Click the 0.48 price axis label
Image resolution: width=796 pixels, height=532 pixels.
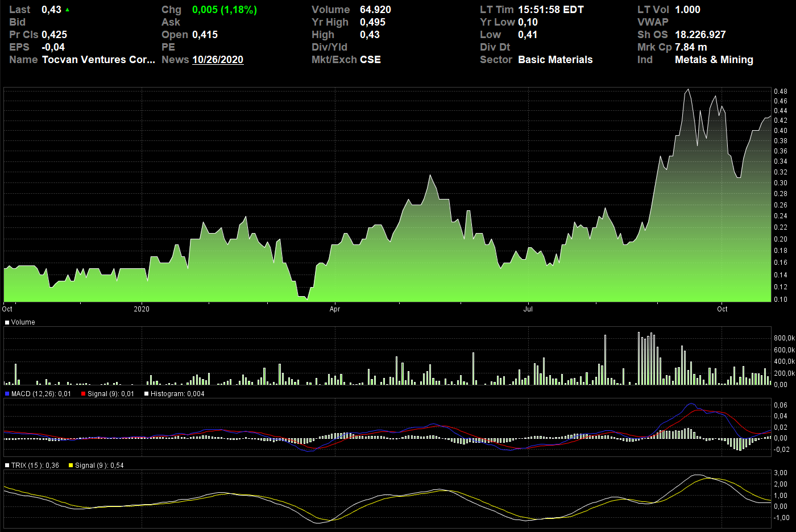coord(781,92)
